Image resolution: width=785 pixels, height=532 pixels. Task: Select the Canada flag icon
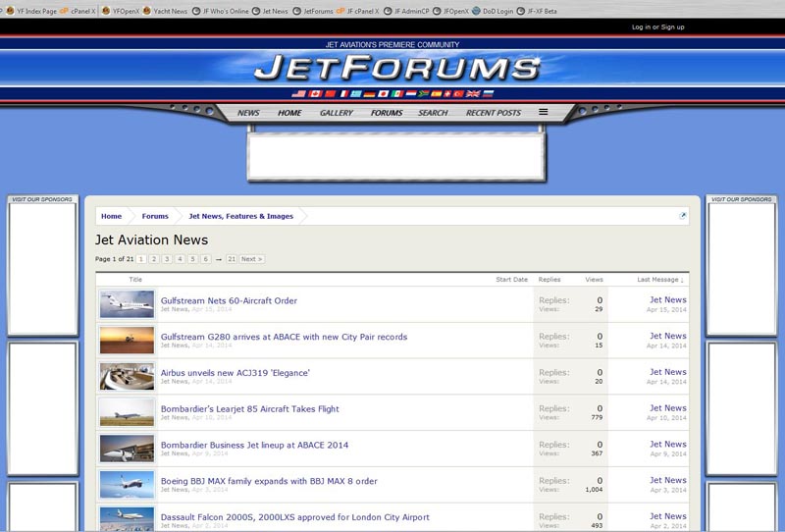pyautogui.click(x=315, y=93)
